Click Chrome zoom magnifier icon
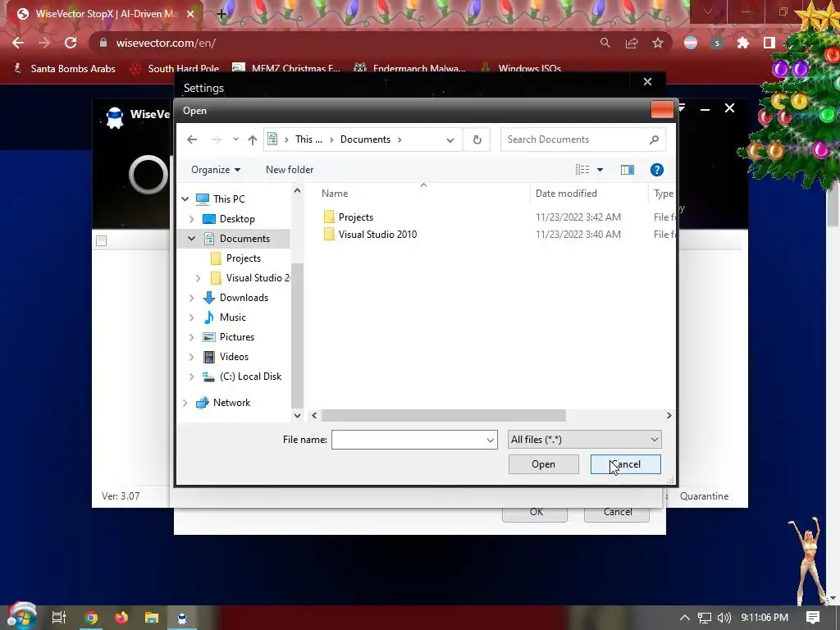Viewport: 840px width, 630px height. [x=605, y=43]
